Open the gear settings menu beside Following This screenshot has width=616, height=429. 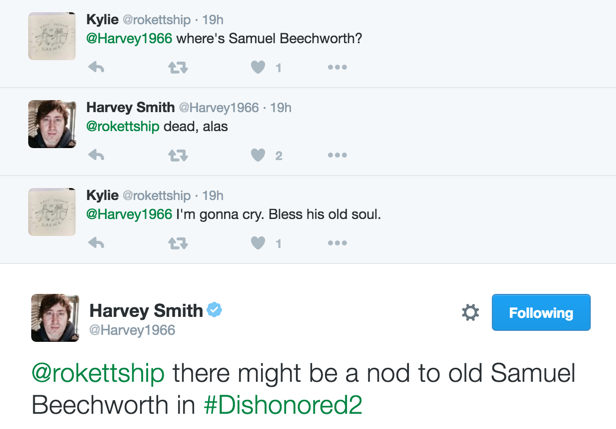[470, 312]
